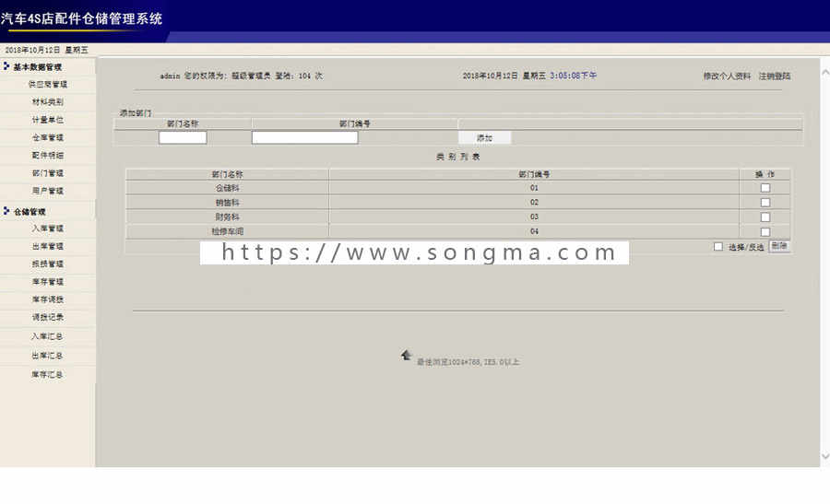Tick the checkbox for department 02

point(765,203)
